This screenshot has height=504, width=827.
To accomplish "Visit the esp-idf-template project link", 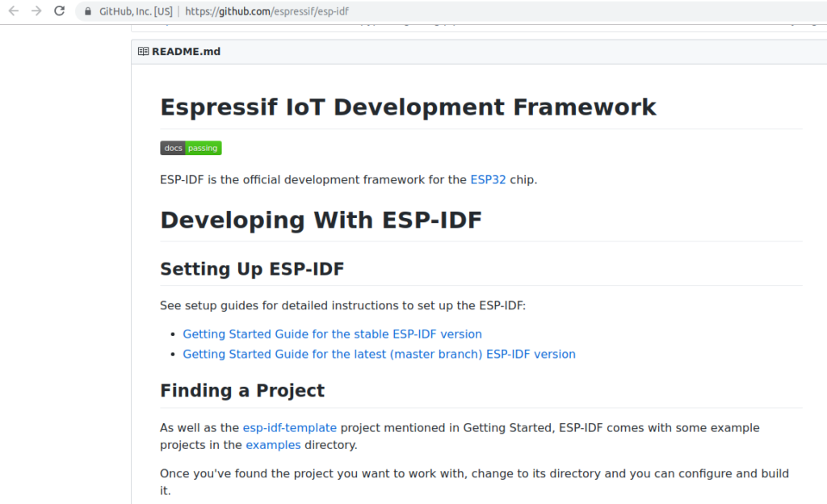I will 290,428.
